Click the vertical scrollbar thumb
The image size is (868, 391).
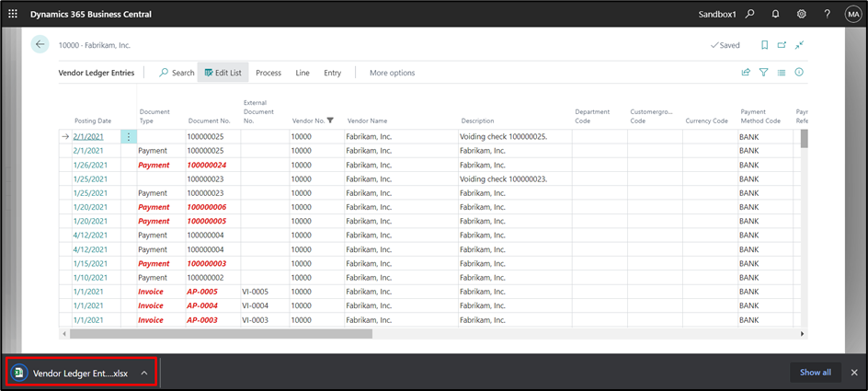point(804,138)
